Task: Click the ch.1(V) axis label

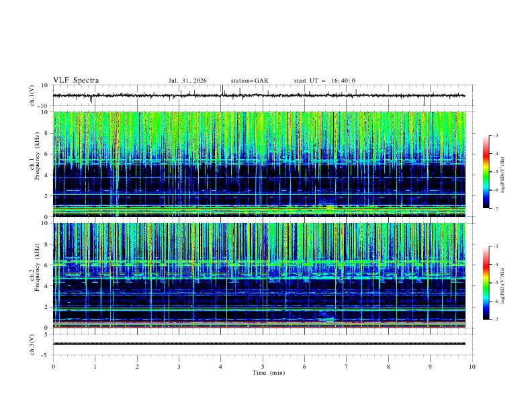Action: click(32, 95)
